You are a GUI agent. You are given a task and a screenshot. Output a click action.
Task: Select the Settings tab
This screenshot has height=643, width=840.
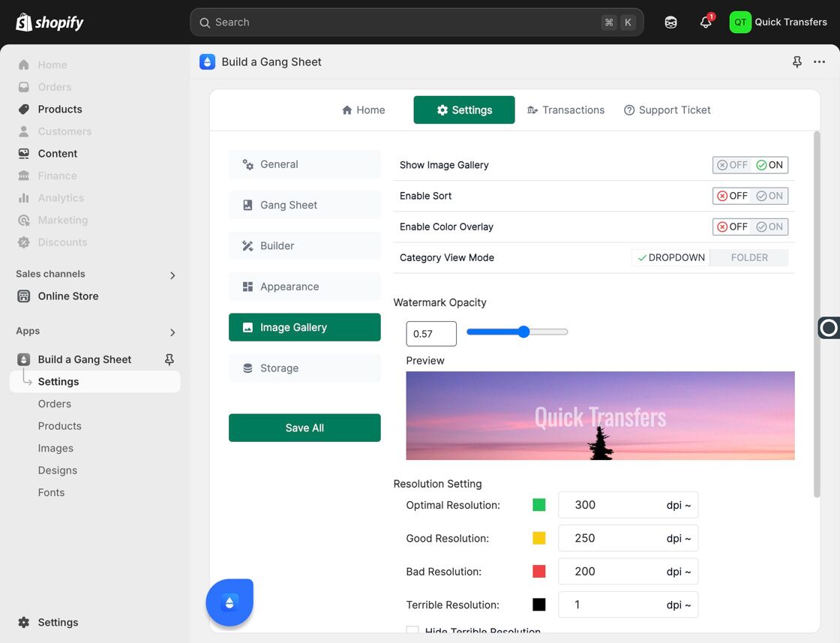(x=464, y=110)
